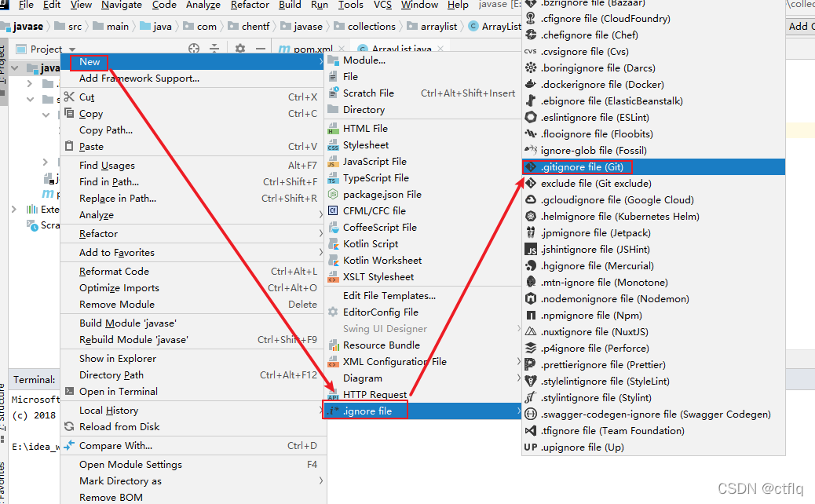Image resolution: width=815 pixels, height=504 pixels.
Task: Expand the Mark Directory as submenu arrow
Action: click(x=320, y=480)
